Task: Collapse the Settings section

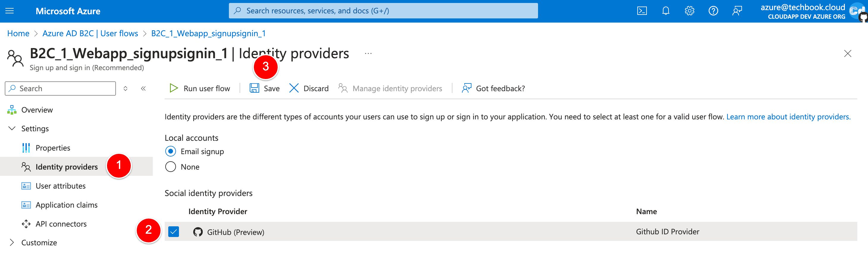Action: point(12,129)
